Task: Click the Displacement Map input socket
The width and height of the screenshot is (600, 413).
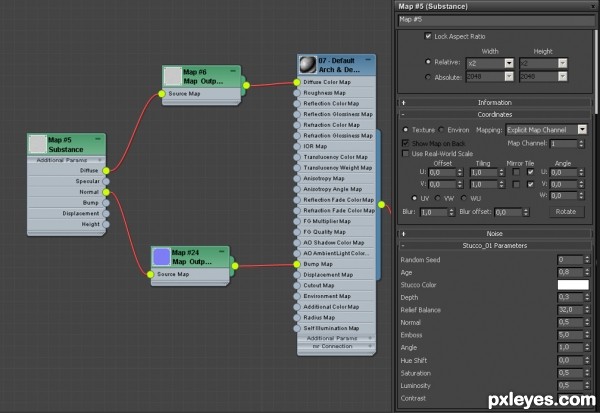Action: point(297,275)
